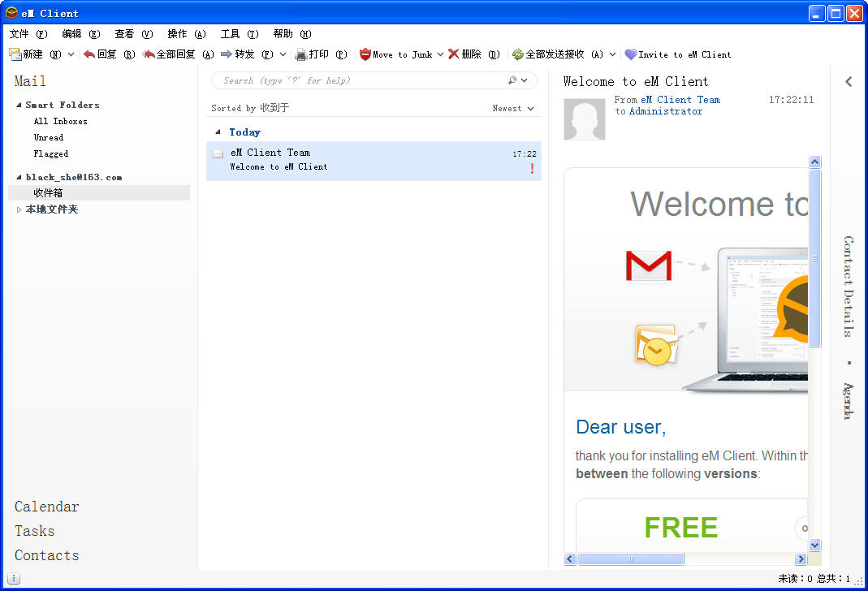
Task: Click Administrator recipient link
Action: [665, 111]
